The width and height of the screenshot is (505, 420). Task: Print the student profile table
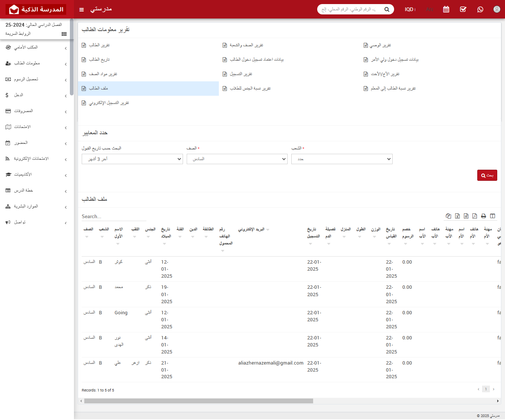[484, 216]
